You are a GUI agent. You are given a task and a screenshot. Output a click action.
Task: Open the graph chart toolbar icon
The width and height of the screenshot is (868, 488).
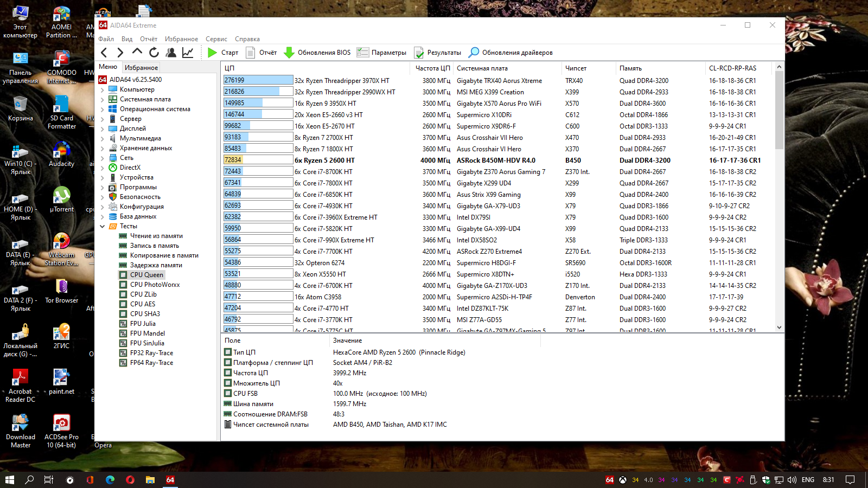[x=188, y=53]
